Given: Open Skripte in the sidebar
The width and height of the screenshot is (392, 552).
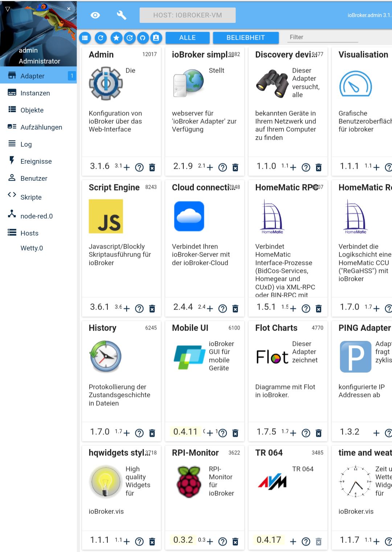Looking at the screenshot, I should (x=38, y=197).
